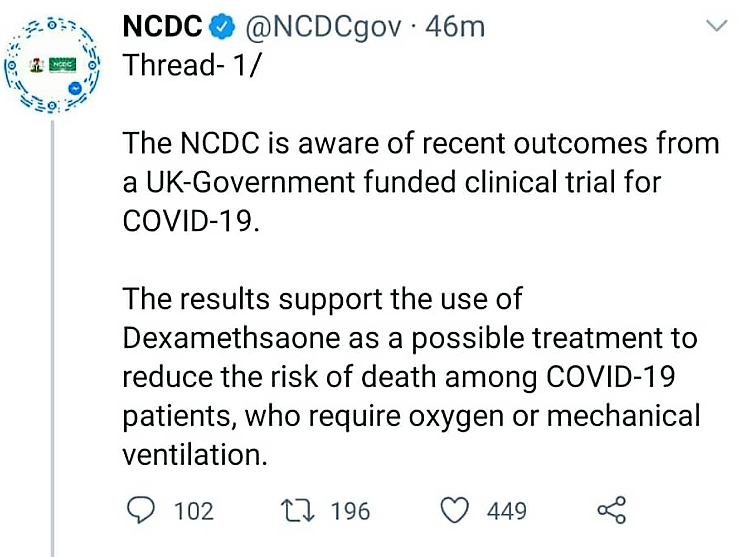View the 196 retweets count
This screenshot has width=738, height=557.
click(x=350, y=511)
